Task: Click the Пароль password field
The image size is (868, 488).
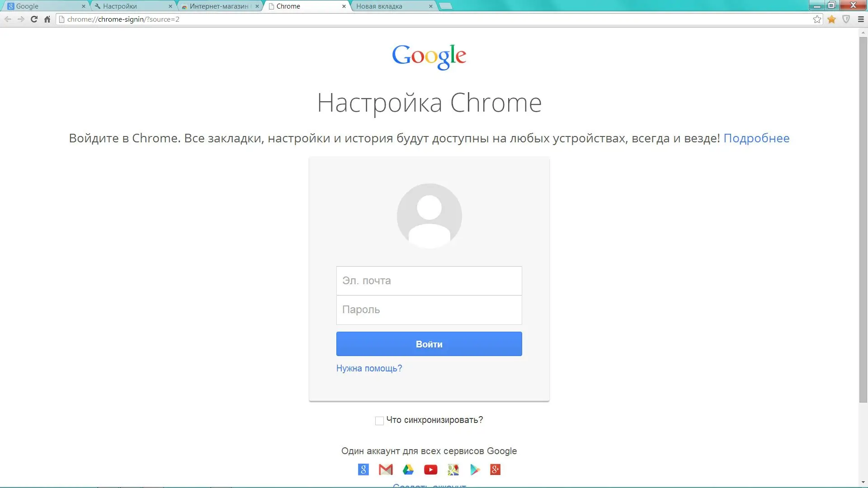Action: [429, 310]
